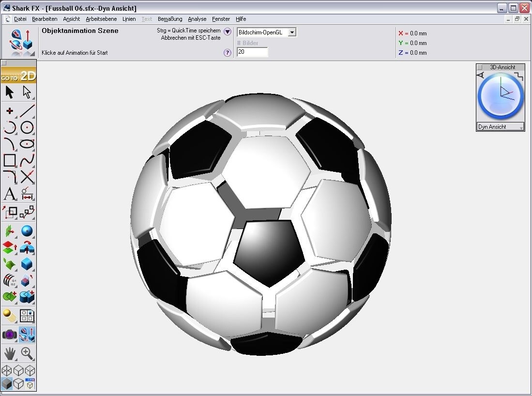Pick the rectangle drawing tool
This screenshot has width=532, height=396.
coord(10,160)
